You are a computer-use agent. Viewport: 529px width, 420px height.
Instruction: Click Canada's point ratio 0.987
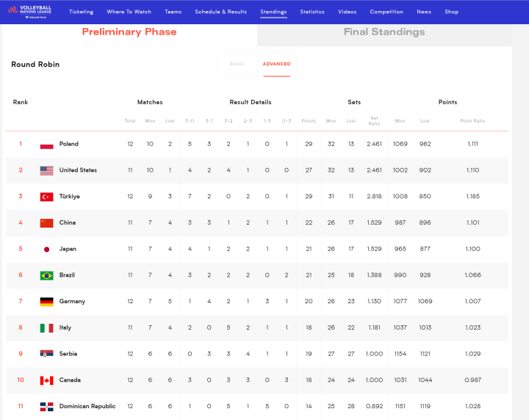pos(472,380)
